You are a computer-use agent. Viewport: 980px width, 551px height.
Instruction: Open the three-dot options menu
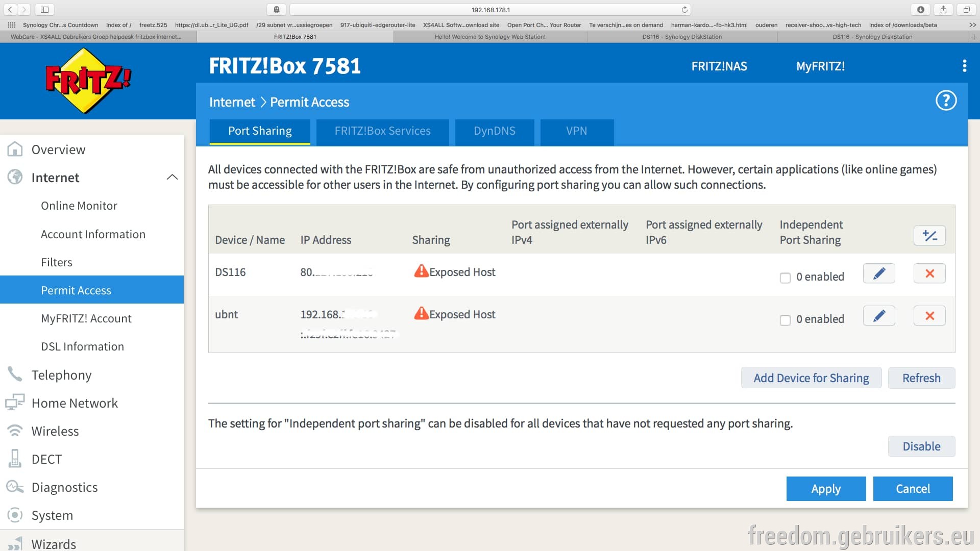[x=964, y=66]
